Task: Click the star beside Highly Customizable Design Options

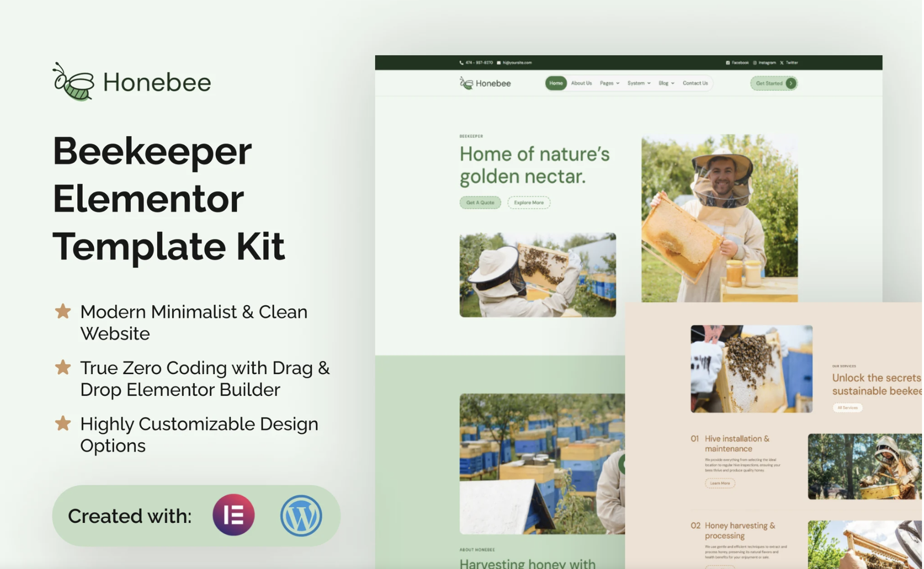Action: tap(63, 424)
